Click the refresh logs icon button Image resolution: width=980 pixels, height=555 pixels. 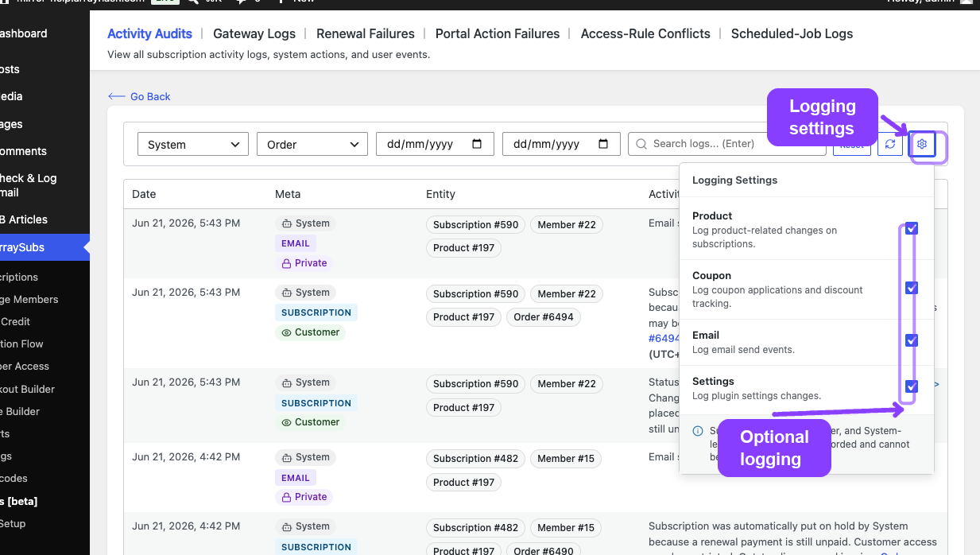click(890, 144)
